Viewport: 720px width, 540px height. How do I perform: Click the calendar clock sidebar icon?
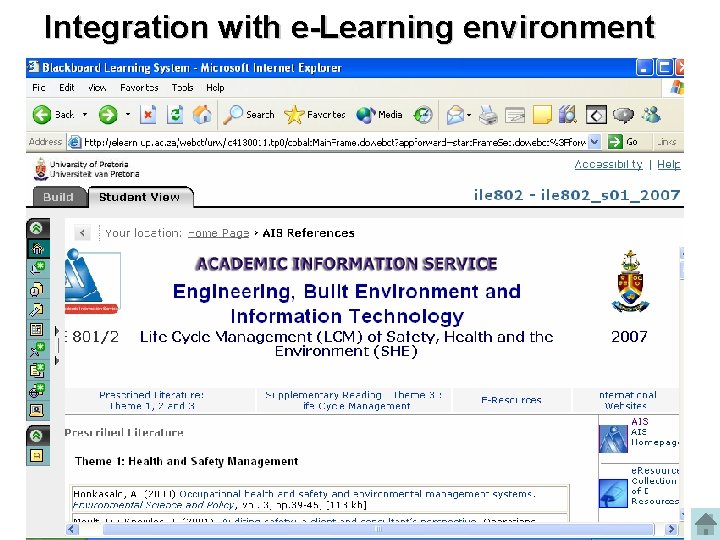tap(37, 289)
